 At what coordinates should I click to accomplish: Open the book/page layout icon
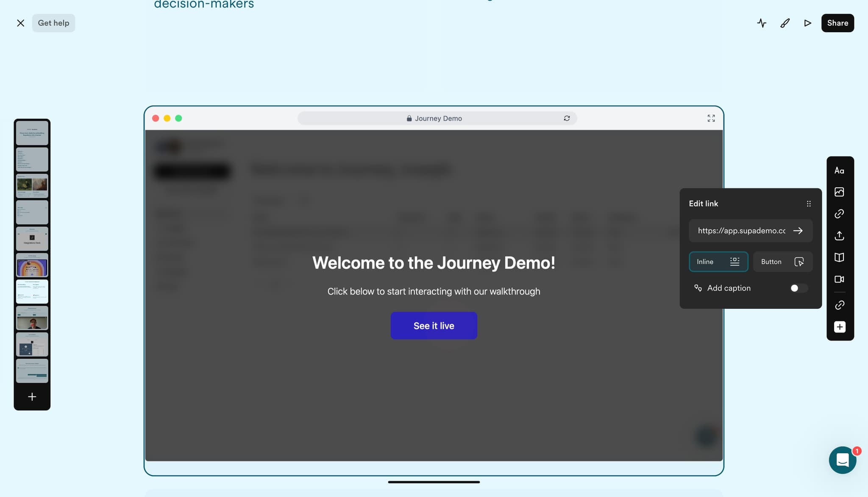pos(839,257)
